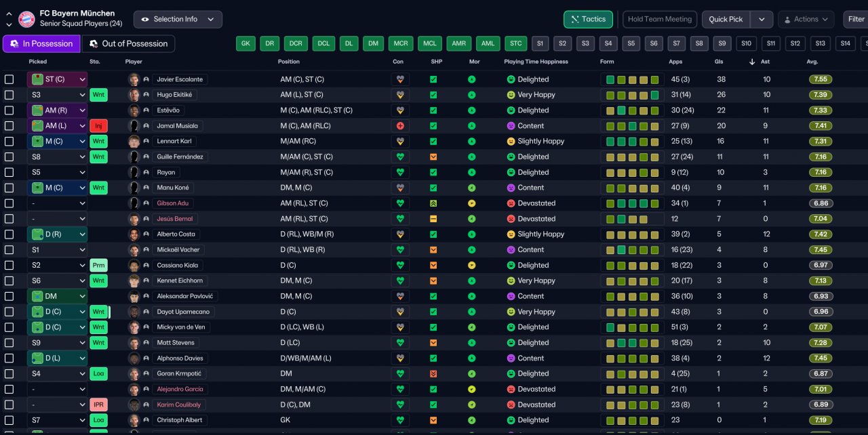Sort by the Avg. column header
Image resolution: width=868 pixels, height=435 pixels.
[812, 62]
